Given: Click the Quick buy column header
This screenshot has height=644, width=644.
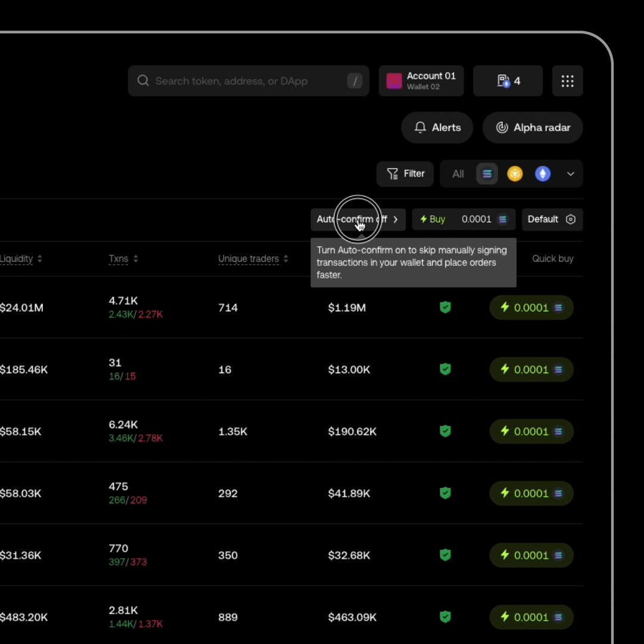Looking at the screenshot, I should [x=553, y=259].
